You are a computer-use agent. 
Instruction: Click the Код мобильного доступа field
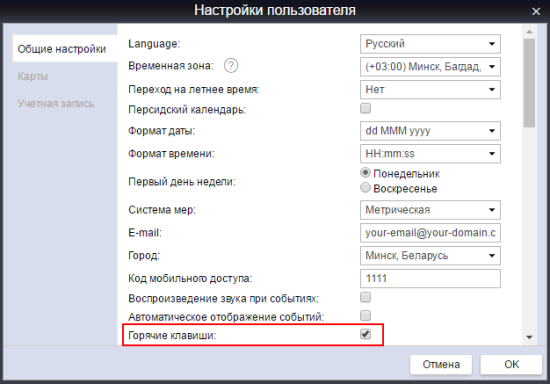coord(430,278)
